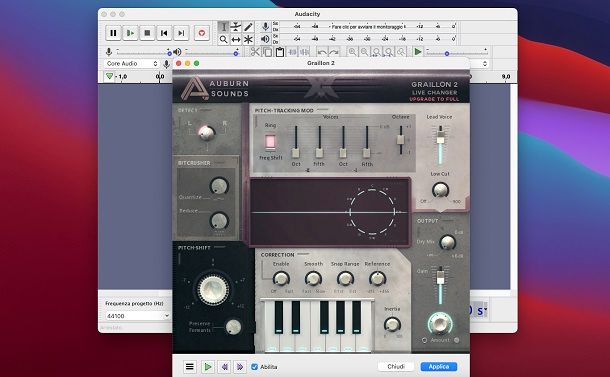The width and height of the screenshot is (610, 377).
Task: Click the Low Cut knob
Action: point(440,190)
